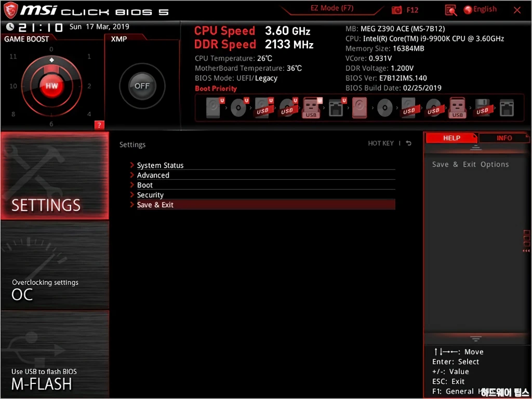Viewport: 532px width, 399px height.
Task: Select the UEFI CD/DVD boot device icon
Action: tap(240, 108)
